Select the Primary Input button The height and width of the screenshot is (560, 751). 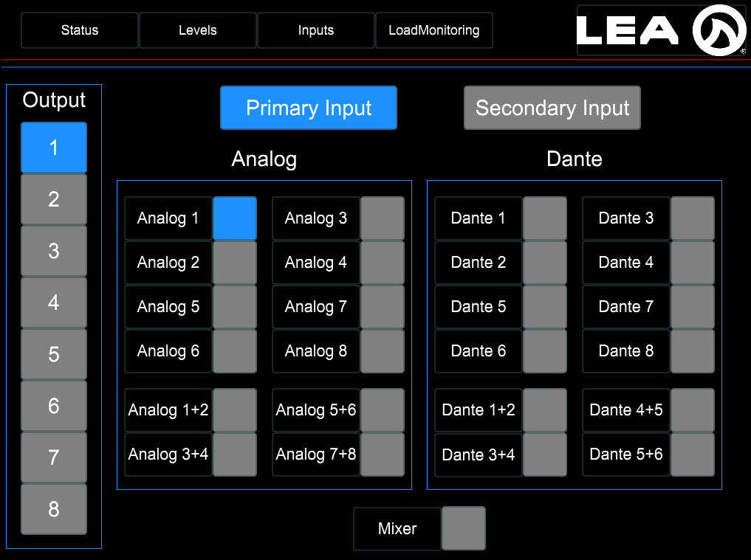coord(309,108)
